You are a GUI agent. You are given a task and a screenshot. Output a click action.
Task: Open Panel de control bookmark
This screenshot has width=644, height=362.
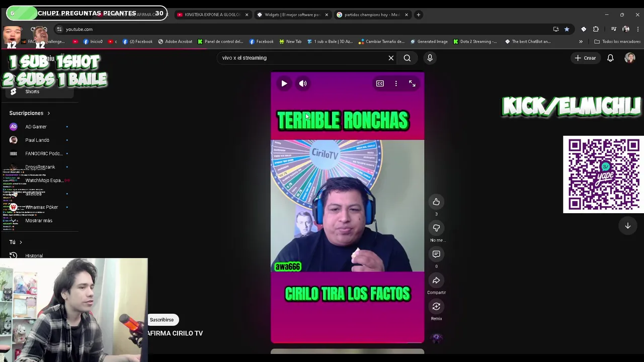click(220, 42)
